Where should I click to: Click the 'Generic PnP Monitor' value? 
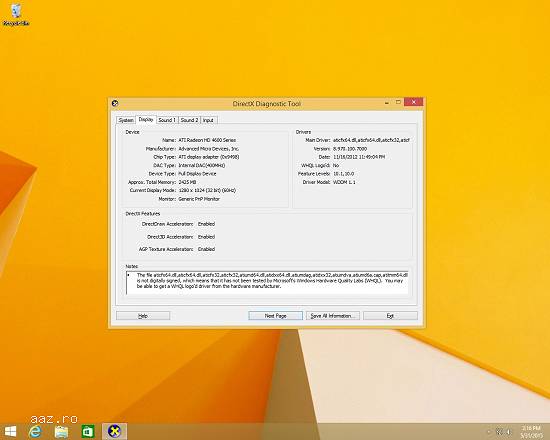pos(199,199)
